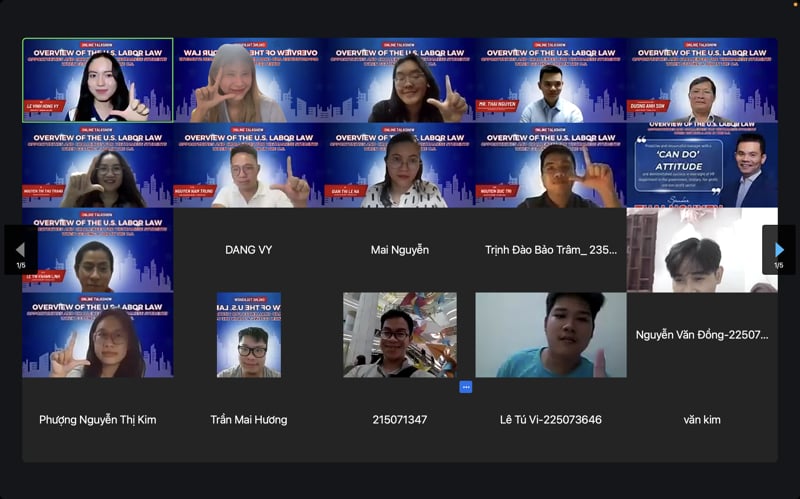800x499 pixels.
Task: Select the Duong Anh Son video tile
Action: click(702, 80)
